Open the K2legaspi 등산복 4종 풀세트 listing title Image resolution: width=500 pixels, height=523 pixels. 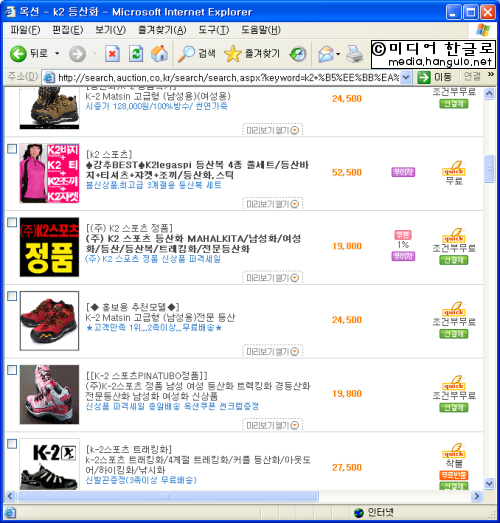click(197, 170)
